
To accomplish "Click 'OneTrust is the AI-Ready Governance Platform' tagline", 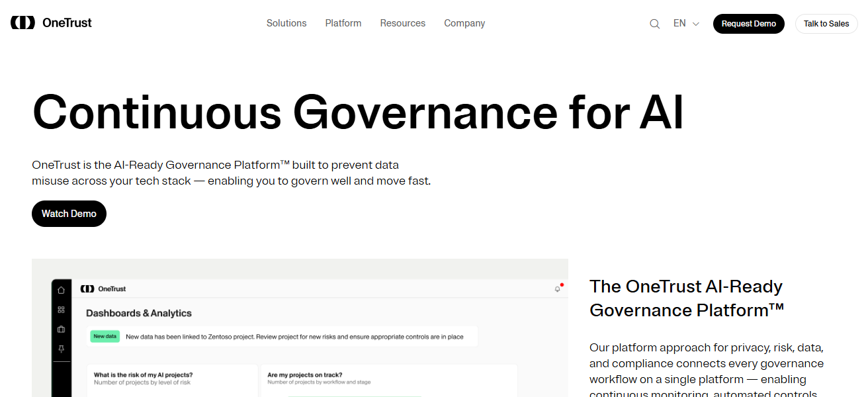I will (231, 173).
